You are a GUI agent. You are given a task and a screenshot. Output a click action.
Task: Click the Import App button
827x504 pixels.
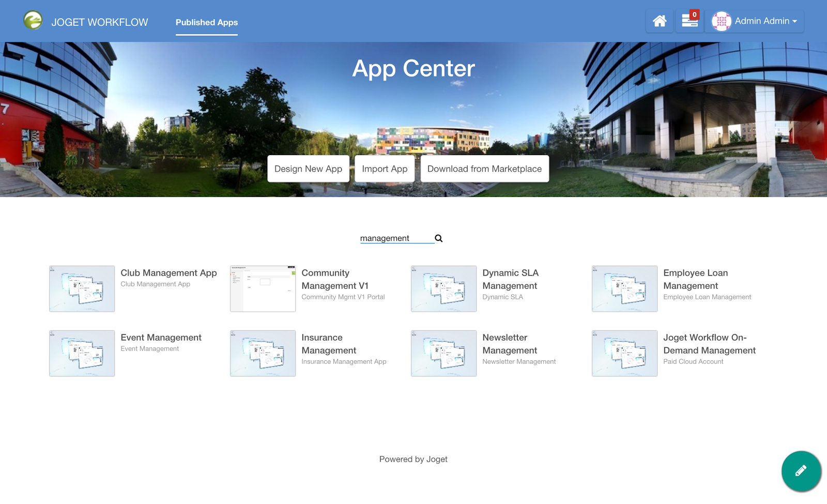(385, 169)
